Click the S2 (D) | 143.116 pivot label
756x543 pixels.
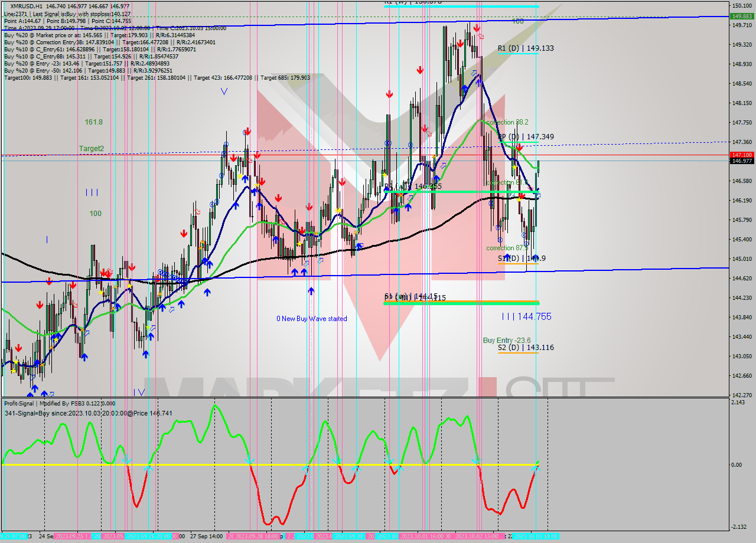tap(526, 347)
